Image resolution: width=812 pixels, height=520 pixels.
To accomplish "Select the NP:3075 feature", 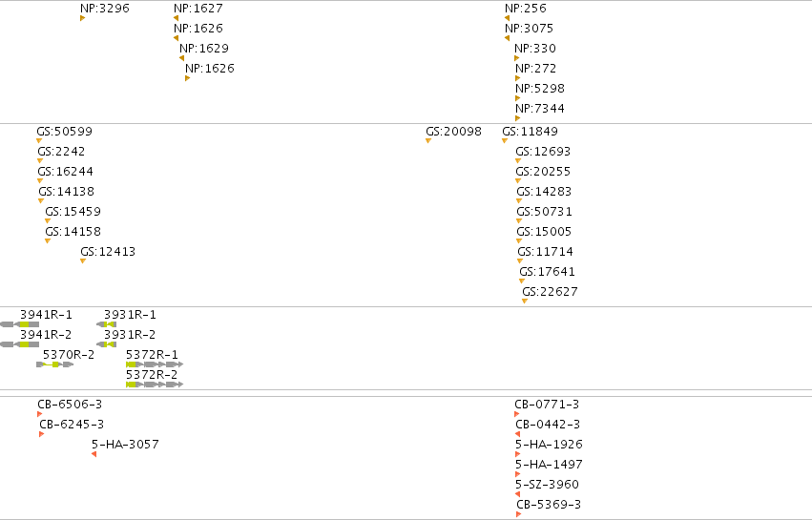I will pos(530,28).
